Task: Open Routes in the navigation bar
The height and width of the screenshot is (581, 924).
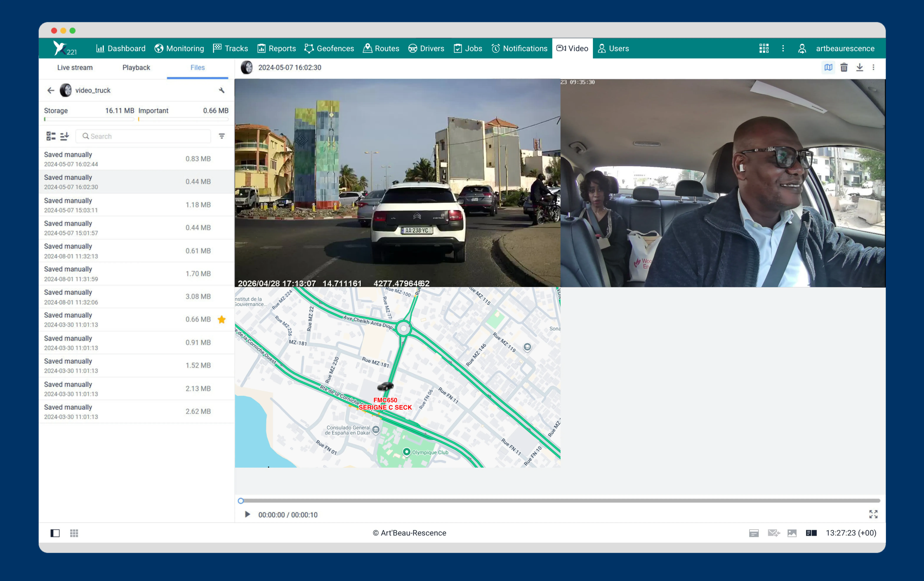Action: click(381, 48)
